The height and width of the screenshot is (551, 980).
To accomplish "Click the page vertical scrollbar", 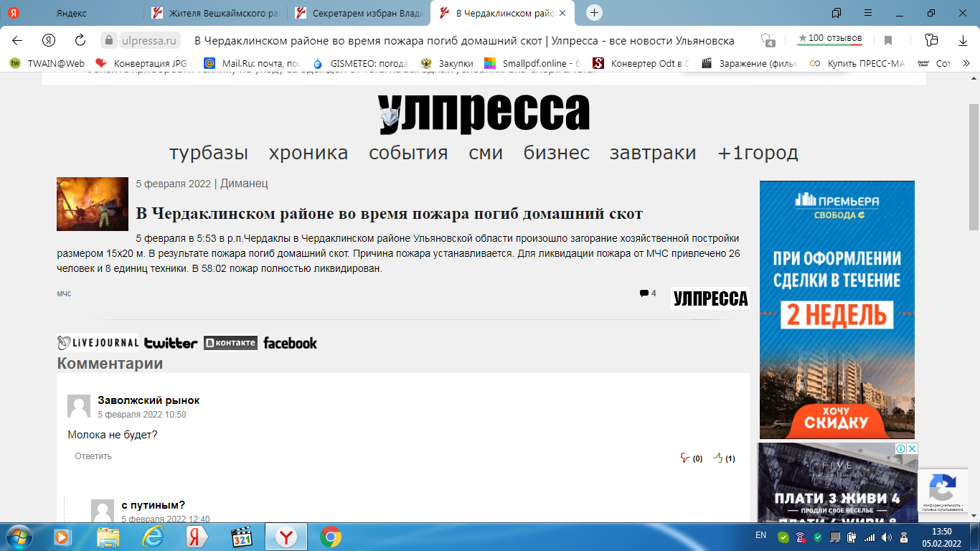I will (x=974, y=166).
